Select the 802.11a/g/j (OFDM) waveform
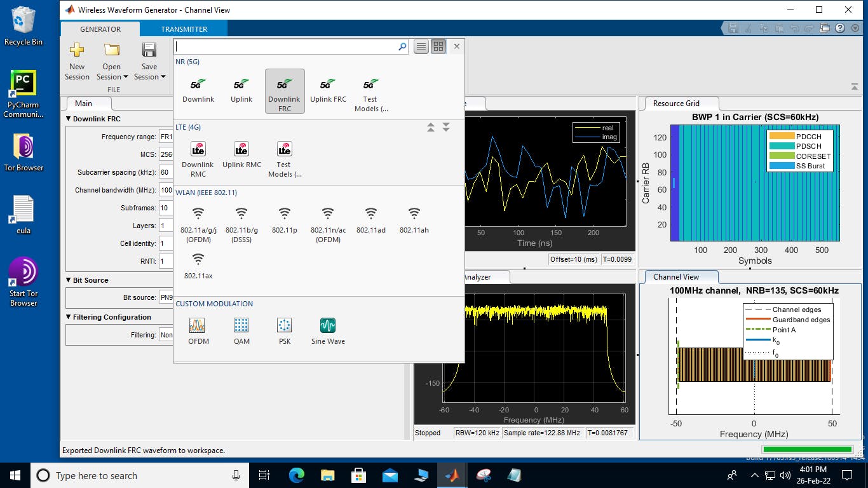The width and height of the screenshot is (868, 488). (198, 225)
